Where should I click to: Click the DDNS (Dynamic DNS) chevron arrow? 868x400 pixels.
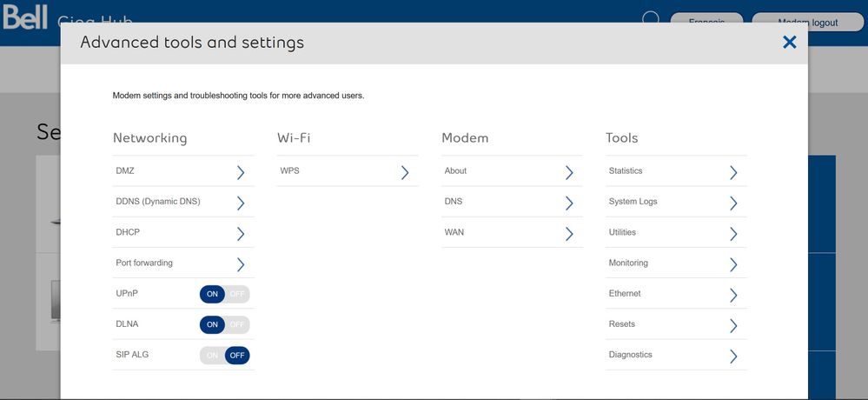[241, 203]
